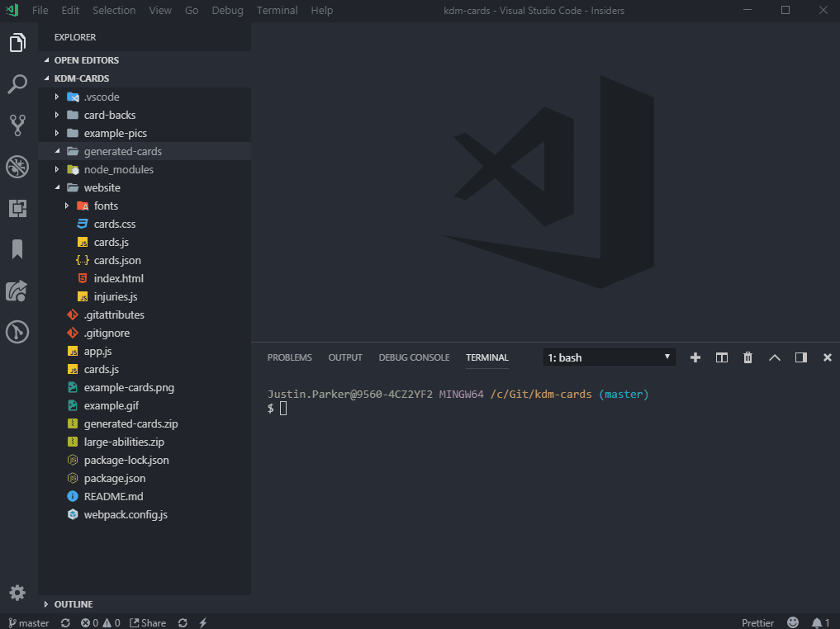Click the lightning bolt status bar icon
840x629 pixels.
pos(203,622)
